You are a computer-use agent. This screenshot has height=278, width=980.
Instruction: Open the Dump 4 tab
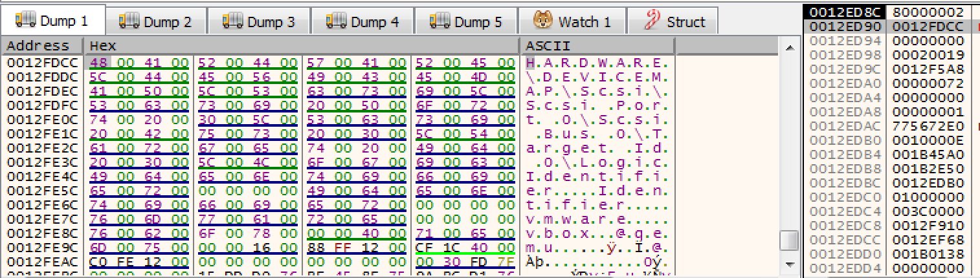(x=362, y=21)
